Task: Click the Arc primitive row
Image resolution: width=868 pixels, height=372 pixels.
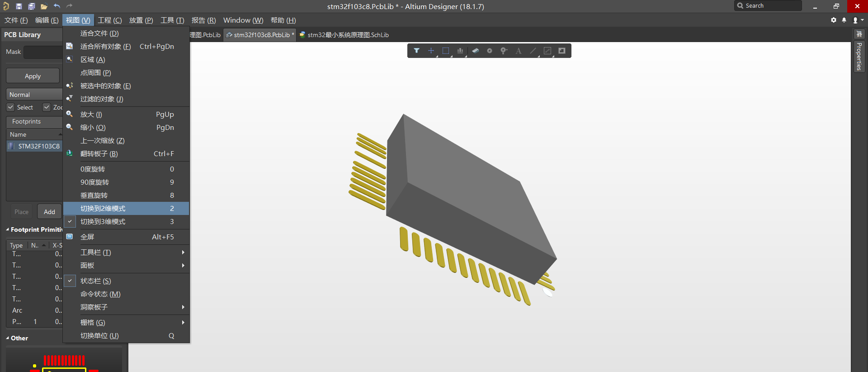Action: 34,310
